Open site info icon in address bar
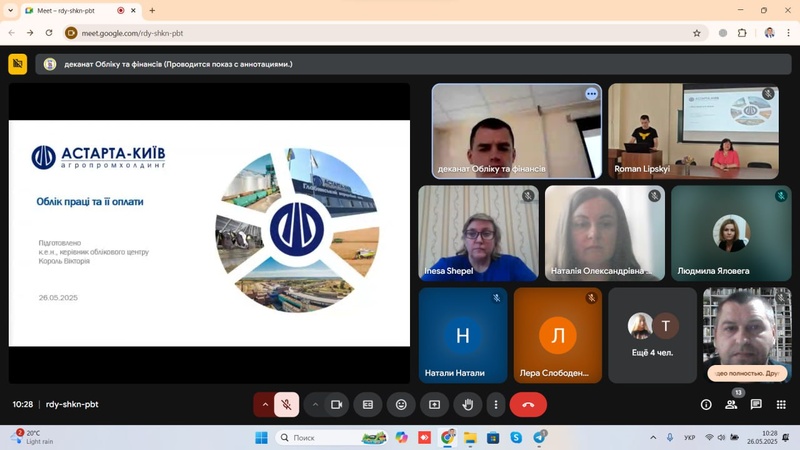The height and width of the screenshot is (450, 800). 71,33
